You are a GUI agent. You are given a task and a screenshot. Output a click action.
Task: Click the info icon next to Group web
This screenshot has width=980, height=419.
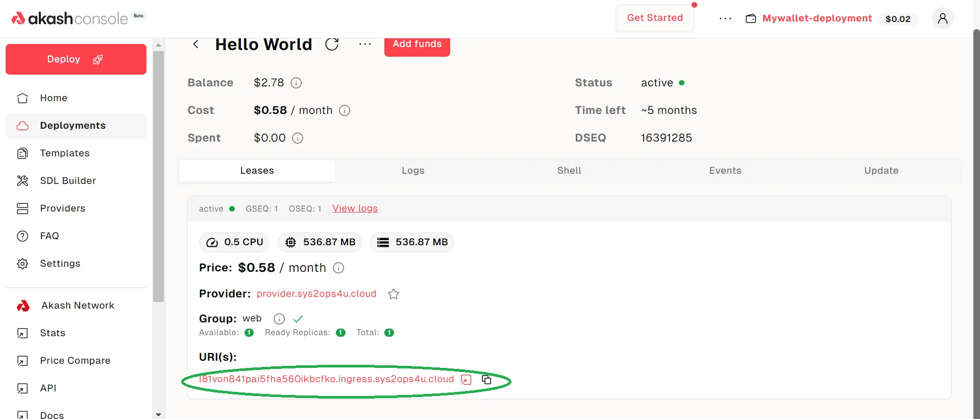point(279,319)
